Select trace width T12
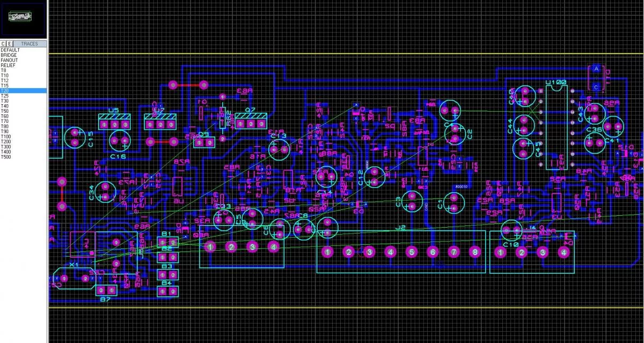 click(x=24, y=81)
